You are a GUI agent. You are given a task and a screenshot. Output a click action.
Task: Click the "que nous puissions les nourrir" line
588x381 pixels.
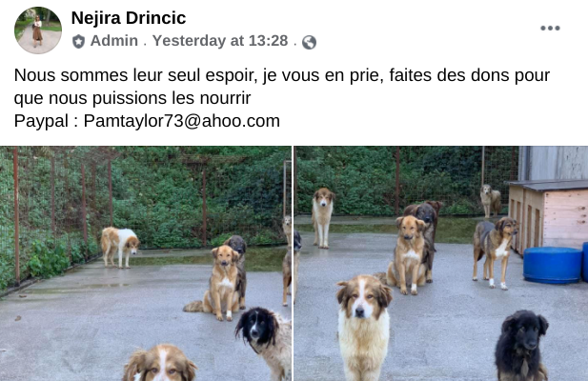pyautogui.click(x=132, y=98)
